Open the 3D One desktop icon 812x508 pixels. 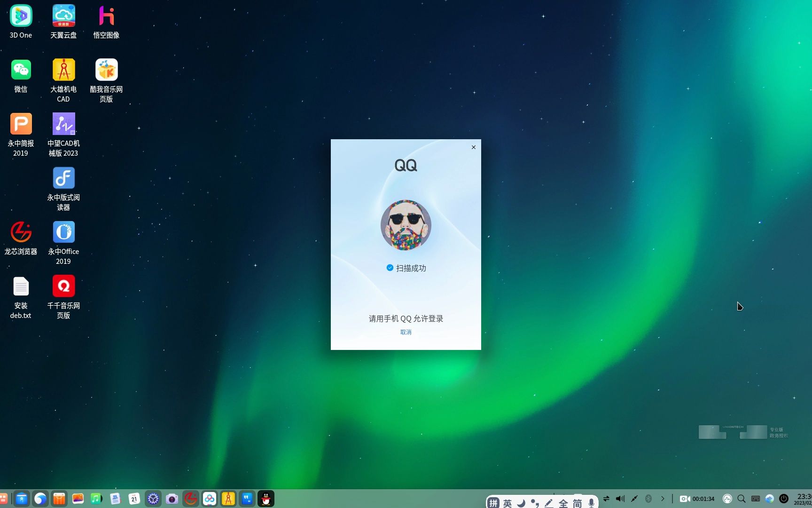click(x=21, y=21)
